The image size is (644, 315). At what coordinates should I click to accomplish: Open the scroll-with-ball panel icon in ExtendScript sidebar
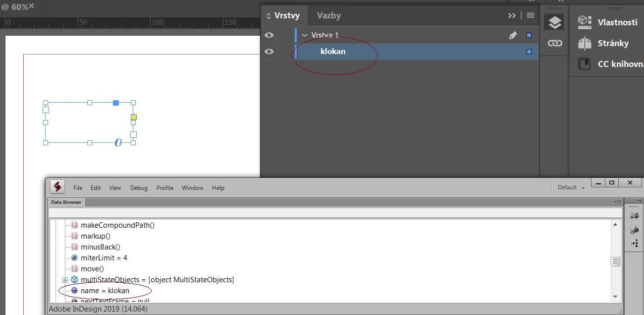pyautogui.click(x=634, y=230)
